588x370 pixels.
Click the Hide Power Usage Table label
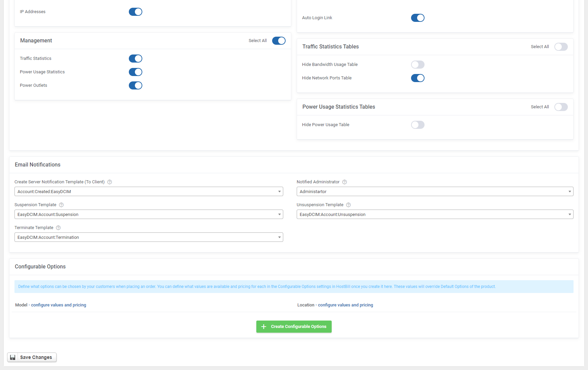pos(326,125)
